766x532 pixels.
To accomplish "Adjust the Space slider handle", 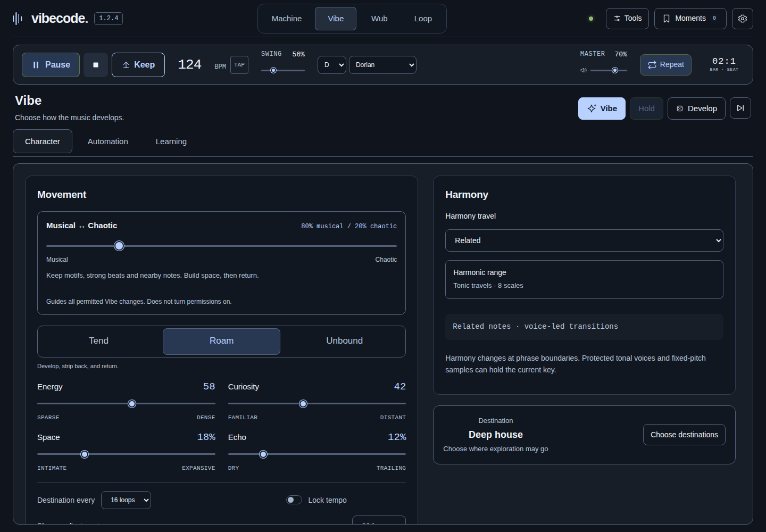I will 85,454.
